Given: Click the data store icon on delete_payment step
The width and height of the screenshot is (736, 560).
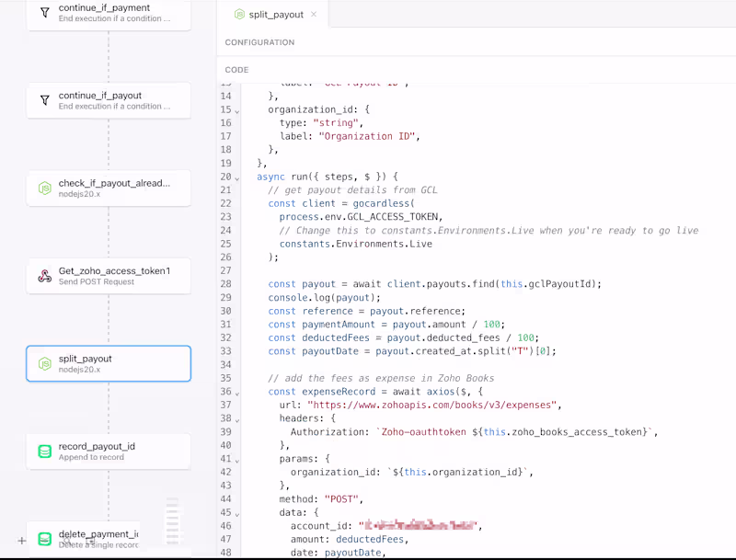Looking at the screenshot, I should tap(44, 539).
